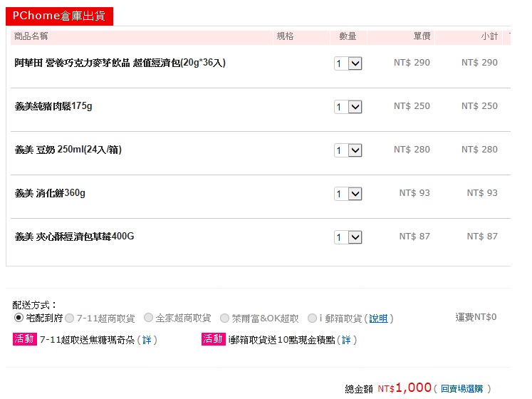Open quantity dropdown for 義美 豆奶 250ml

348,150
